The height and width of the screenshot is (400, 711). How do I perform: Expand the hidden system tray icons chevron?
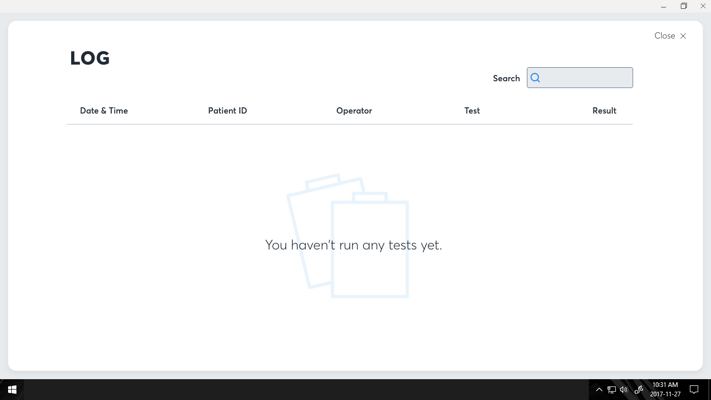click(599, 390)
